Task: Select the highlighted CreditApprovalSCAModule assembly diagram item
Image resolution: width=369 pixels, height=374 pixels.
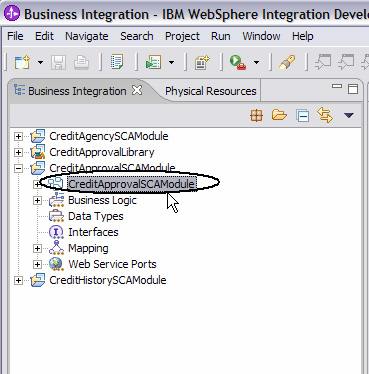Action: click(x=131, y=184)
